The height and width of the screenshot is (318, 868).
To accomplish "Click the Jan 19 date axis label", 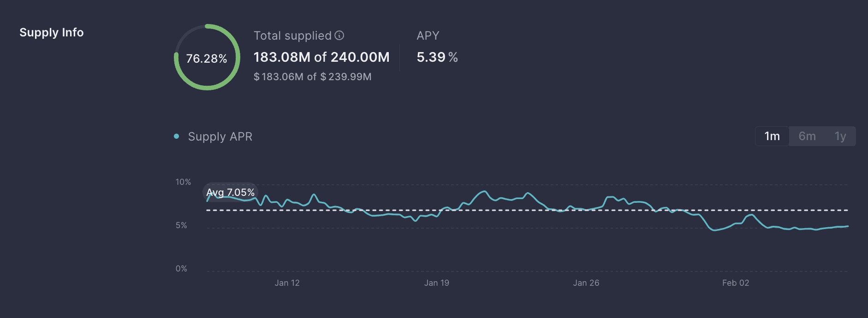I will [x=436, y=283].
